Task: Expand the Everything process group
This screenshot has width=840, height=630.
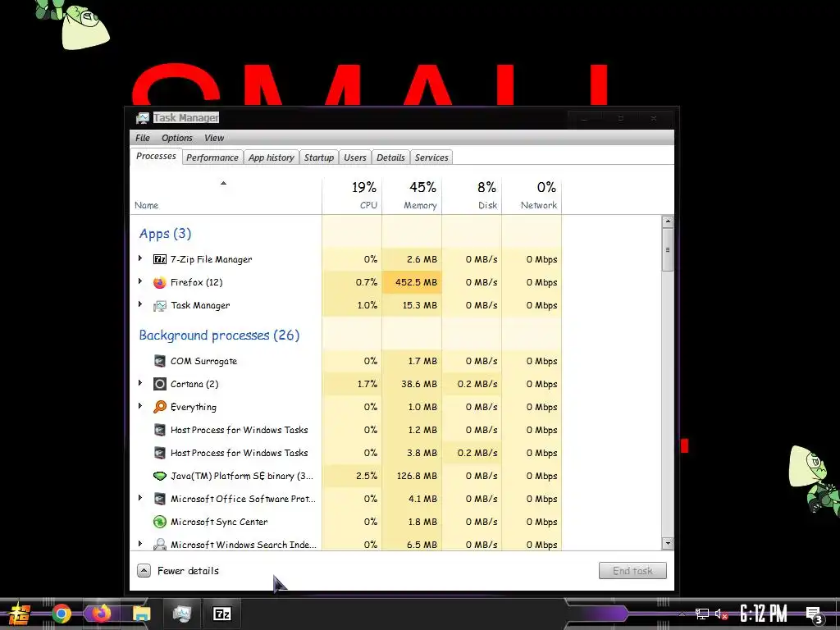Action: (x=140, y=406)
